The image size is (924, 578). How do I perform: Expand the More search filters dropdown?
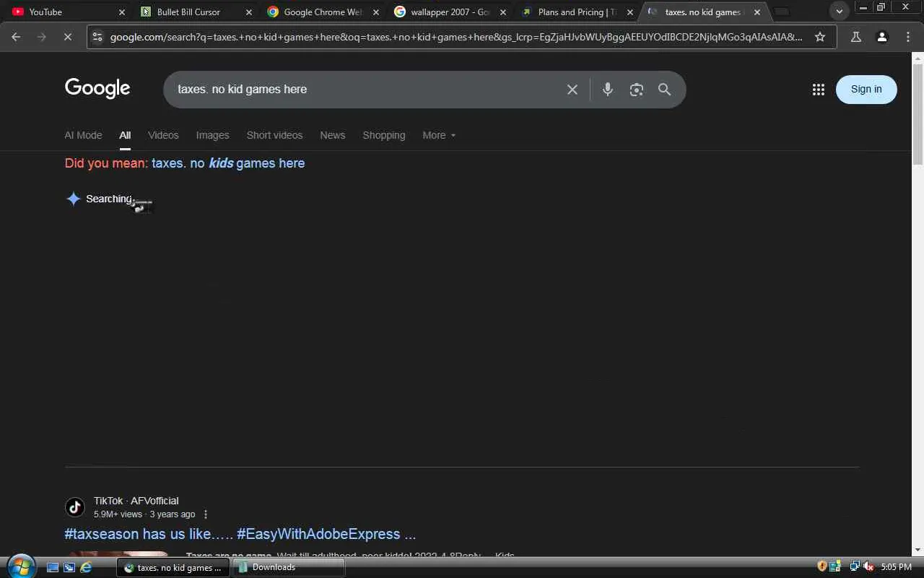click(439, 135)
